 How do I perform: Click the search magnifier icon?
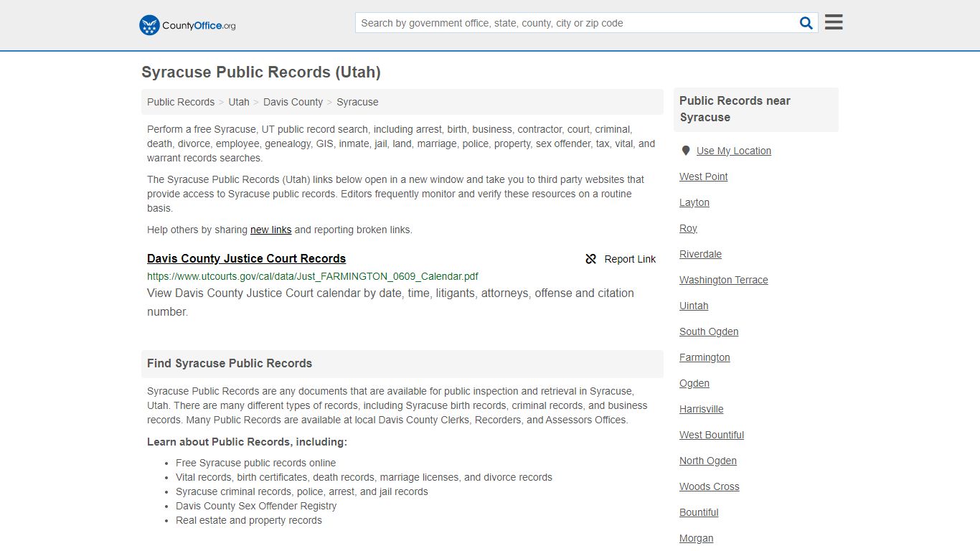(806, 23)
